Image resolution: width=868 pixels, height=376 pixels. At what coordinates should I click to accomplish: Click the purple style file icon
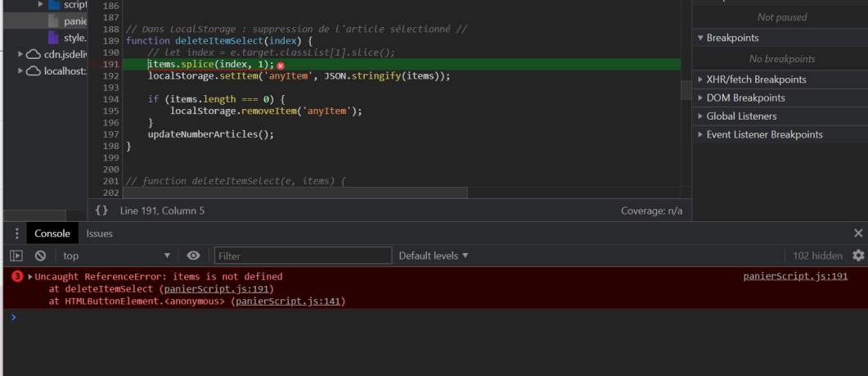click(x=53, y=38)
